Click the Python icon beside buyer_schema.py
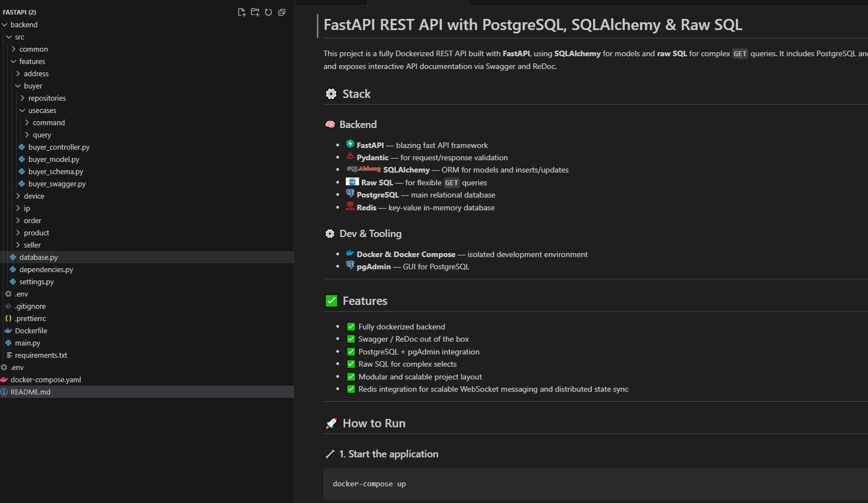868x503 pixels. tap(22, 171)
